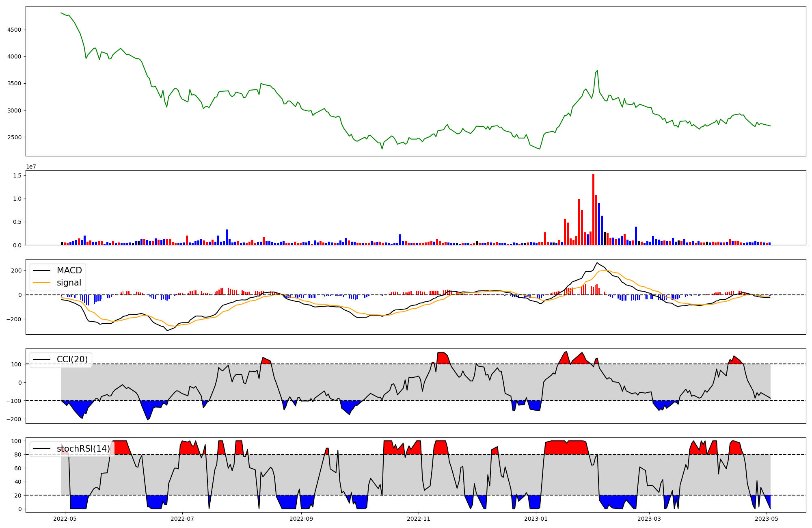Click the 2022-11 date tick label
This screenshot has height=528, width=812.
point(419,519)
